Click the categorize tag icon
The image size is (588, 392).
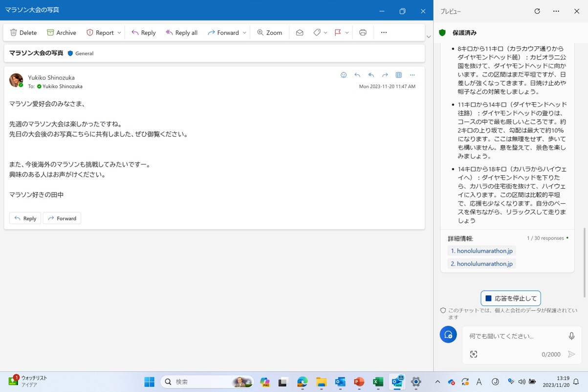[x=317, y=33]
